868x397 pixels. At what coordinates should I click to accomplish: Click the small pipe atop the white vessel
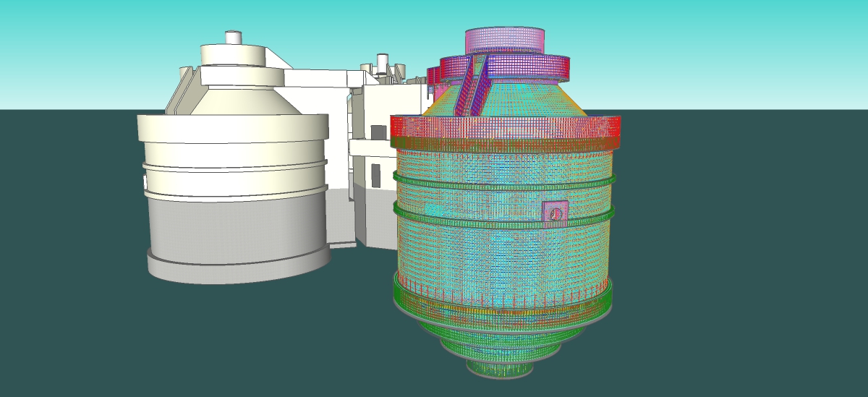click(x=233, y=37)
